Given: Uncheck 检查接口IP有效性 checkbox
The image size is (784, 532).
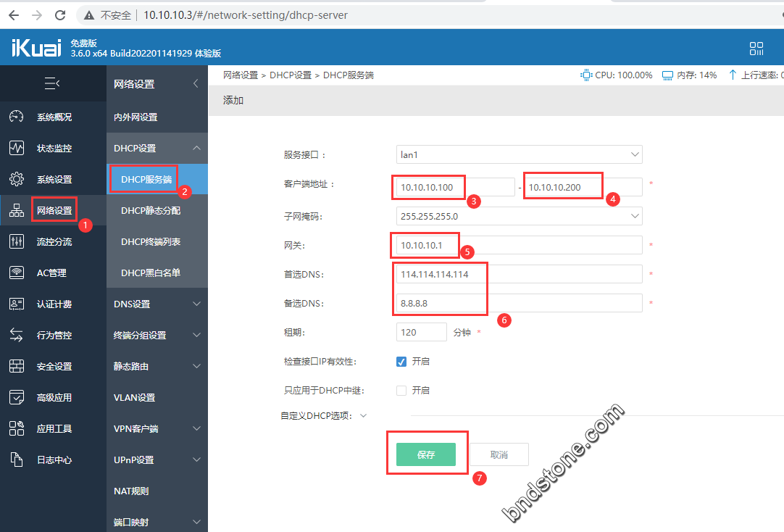Looking at the screenshot, I should [x=401, y=362].
